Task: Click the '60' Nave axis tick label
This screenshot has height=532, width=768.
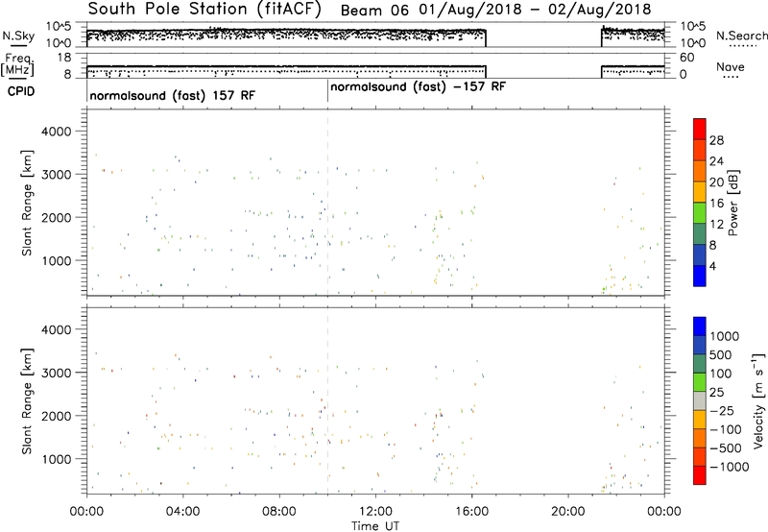Action: point(687,58)
